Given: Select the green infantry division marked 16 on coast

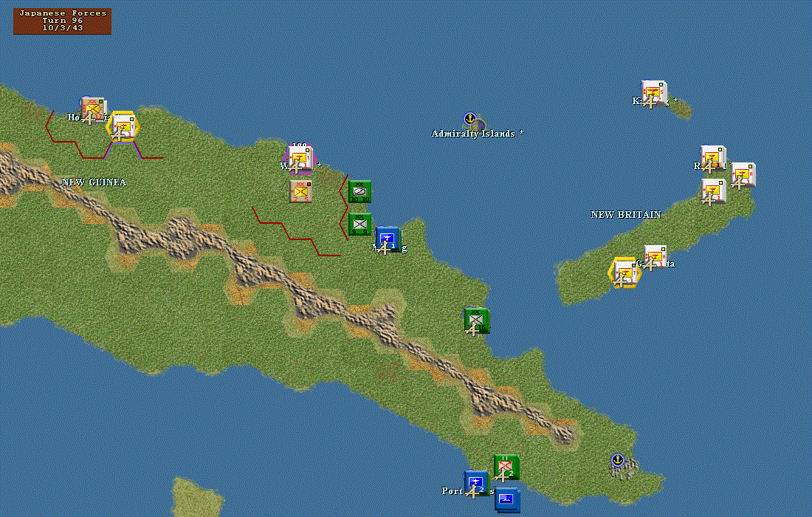Looking at the screenshot, I should click(x=476, y=320).
